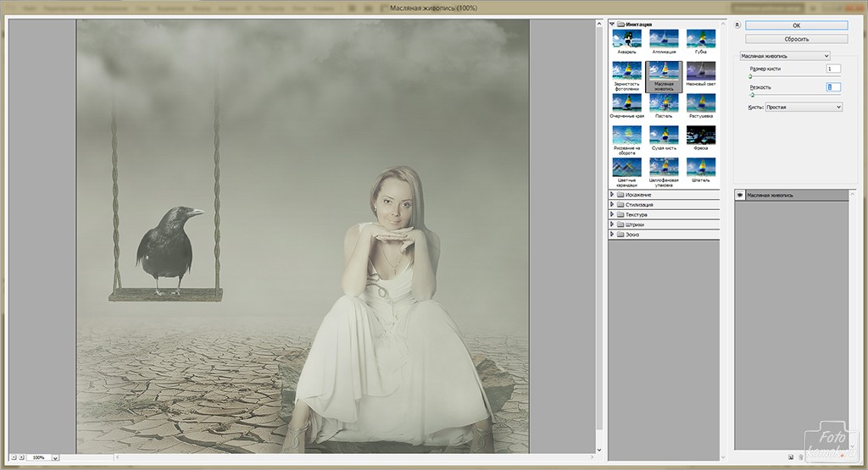Select the Целлофановая упаковка filter thumbnail
Viewport: 868px width, 470px height.
coord(664,168)
